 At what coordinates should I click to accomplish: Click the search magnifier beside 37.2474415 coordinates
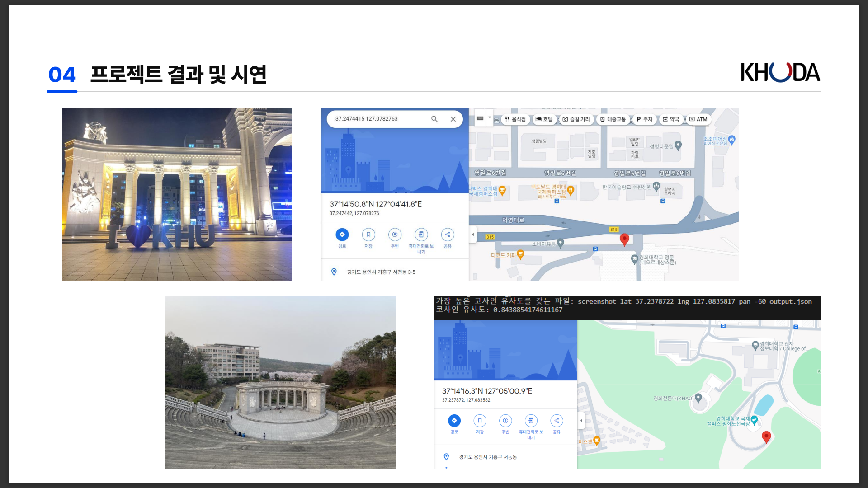(434, 119)
